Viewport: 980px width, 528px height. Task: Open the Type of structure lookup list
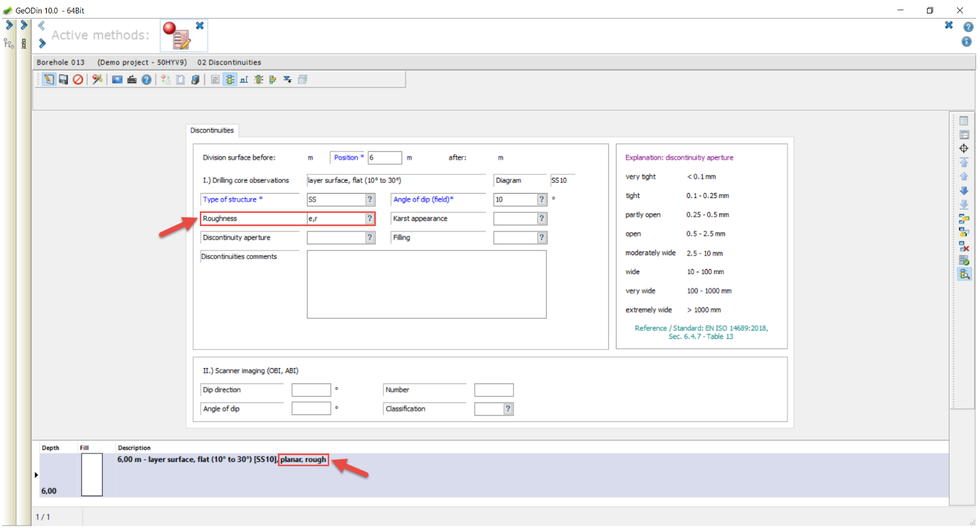point(369,199)
